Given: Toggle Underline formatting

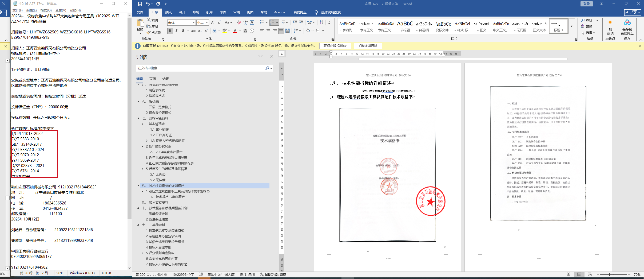Looking at the screenshot, I should click(183, 31).
